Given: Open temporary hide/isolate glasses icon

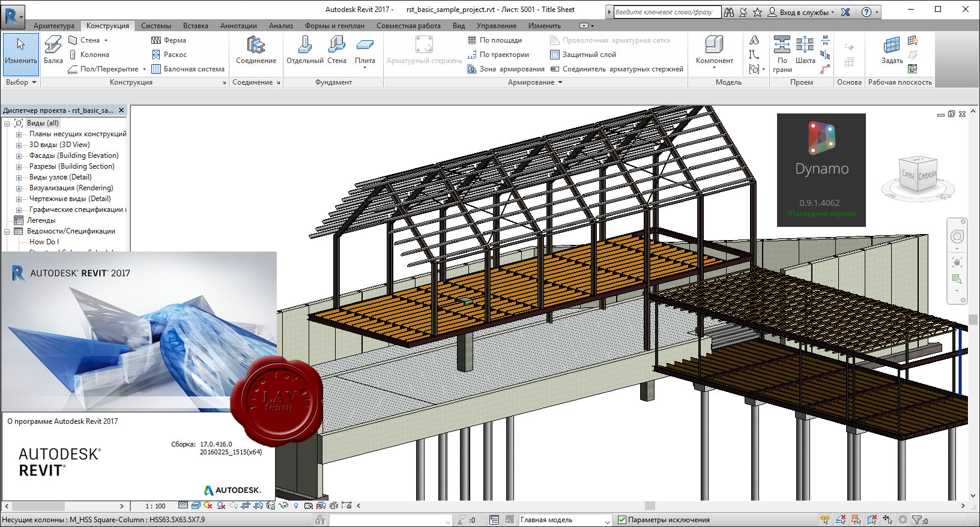Looking at the screenshot, I should (283, 505).
